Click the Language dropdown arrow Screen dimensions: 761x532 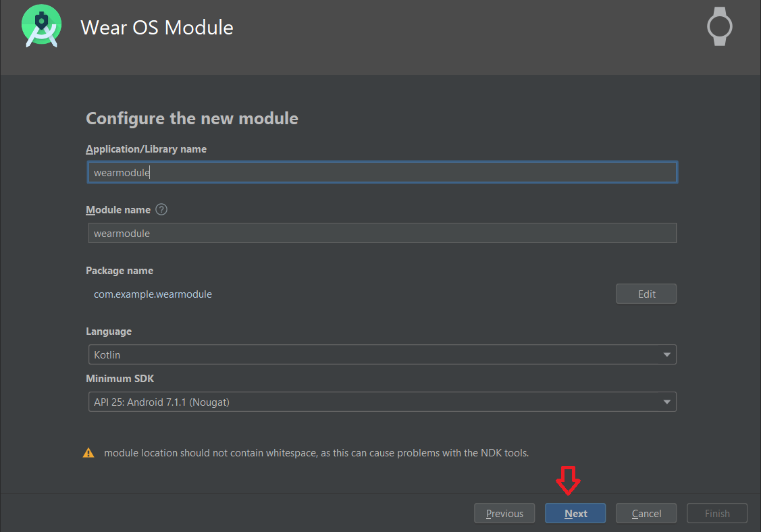tap(667, 354)
